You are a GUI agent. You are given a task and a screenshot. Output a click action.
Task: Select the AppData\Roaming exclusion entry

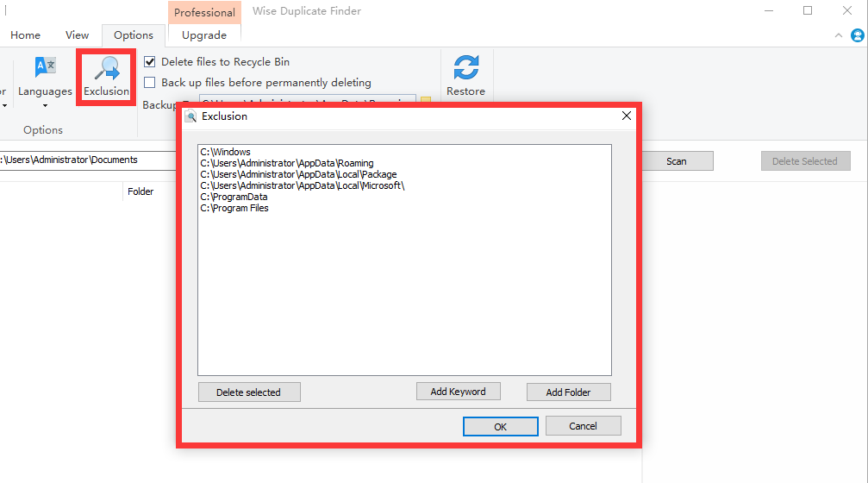(x=287, y=163)
